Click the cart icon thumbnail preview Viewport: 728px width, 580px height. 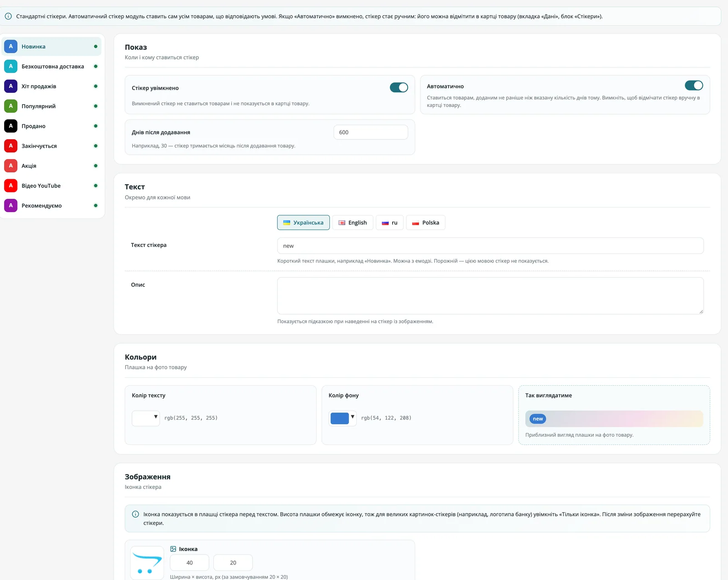(147, 563)
